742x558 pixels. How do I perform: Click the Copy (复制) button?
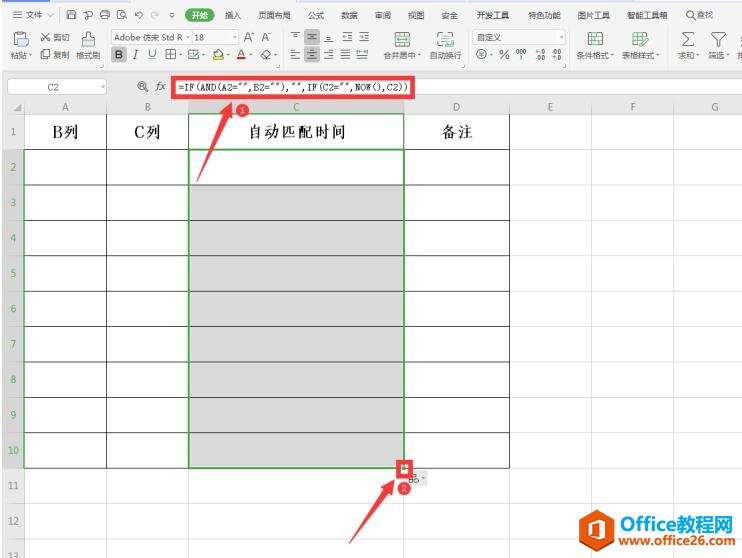[x=55, y=54]
